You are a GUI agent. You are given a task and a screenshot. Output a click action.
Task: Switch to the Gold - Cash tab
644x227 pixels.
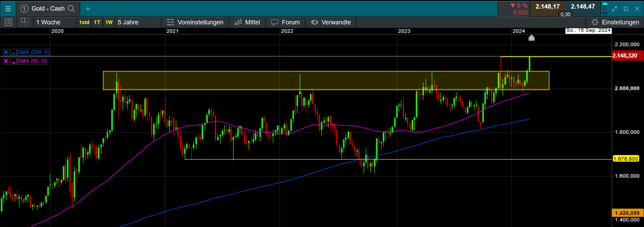pos(48,9)
